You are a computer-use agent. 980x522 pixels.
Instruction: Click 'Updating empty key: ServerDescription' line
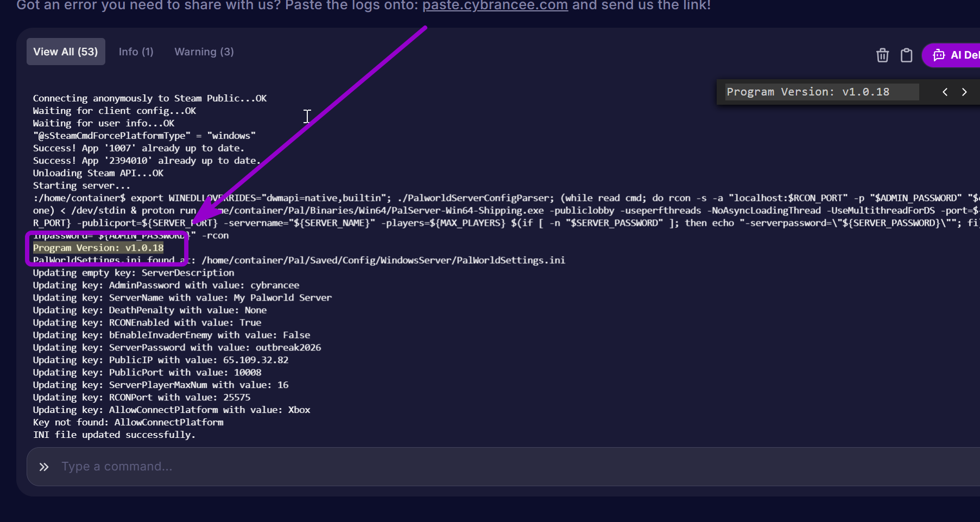(x=134, y=273)
